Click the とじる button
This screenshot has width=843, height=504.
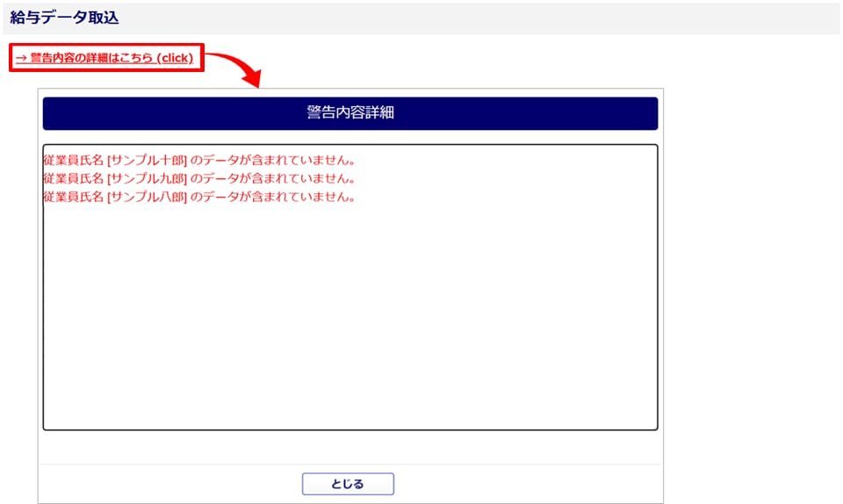click(348, 484)
